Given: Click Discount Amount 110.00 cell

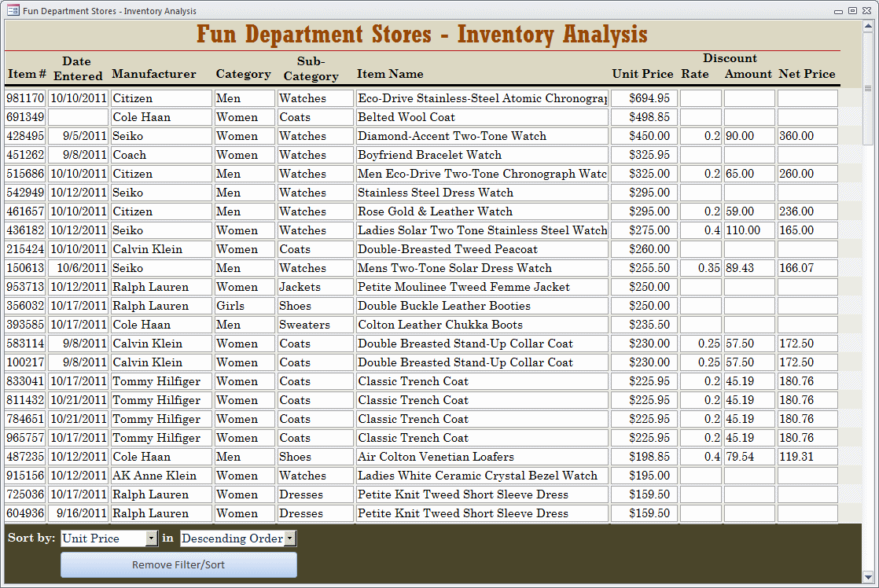Looking at the screenshot, I should (749, 230).
